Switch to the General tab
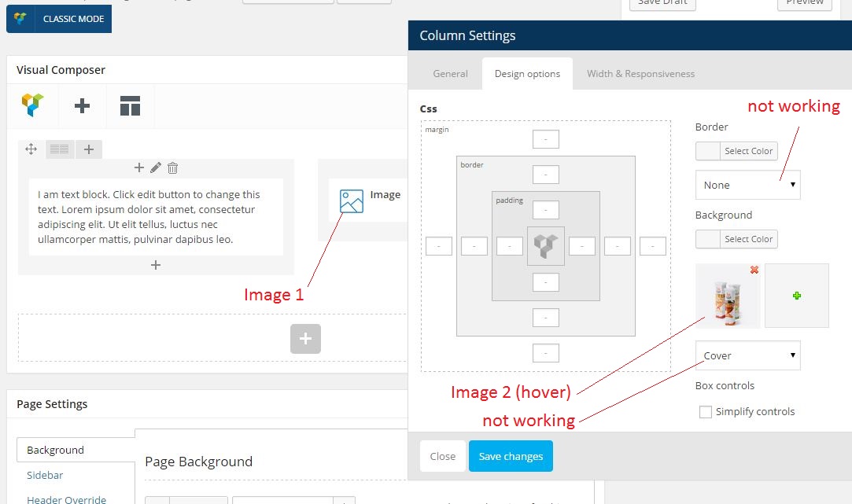This screenshot has height=504, width=852. tap(450, 74)
